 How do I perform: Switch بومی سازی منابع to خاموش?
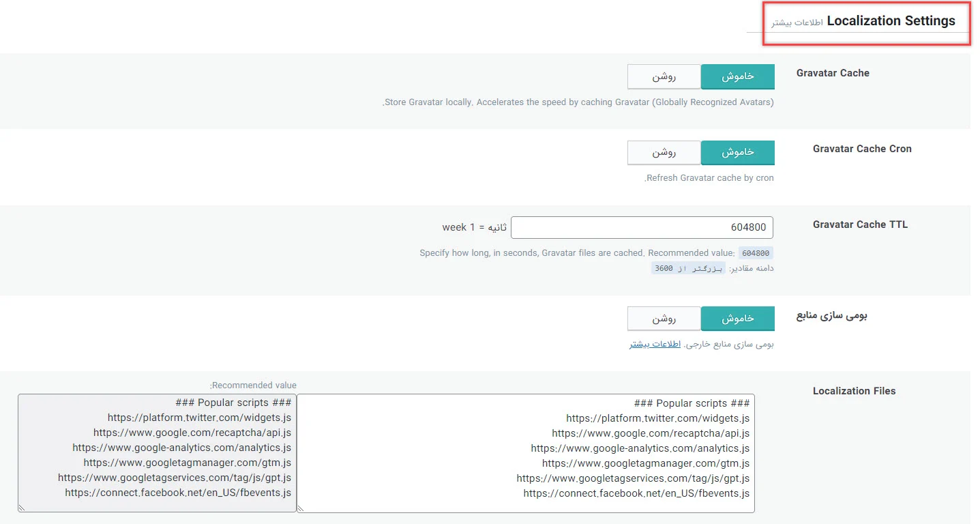tap(738, 319)
